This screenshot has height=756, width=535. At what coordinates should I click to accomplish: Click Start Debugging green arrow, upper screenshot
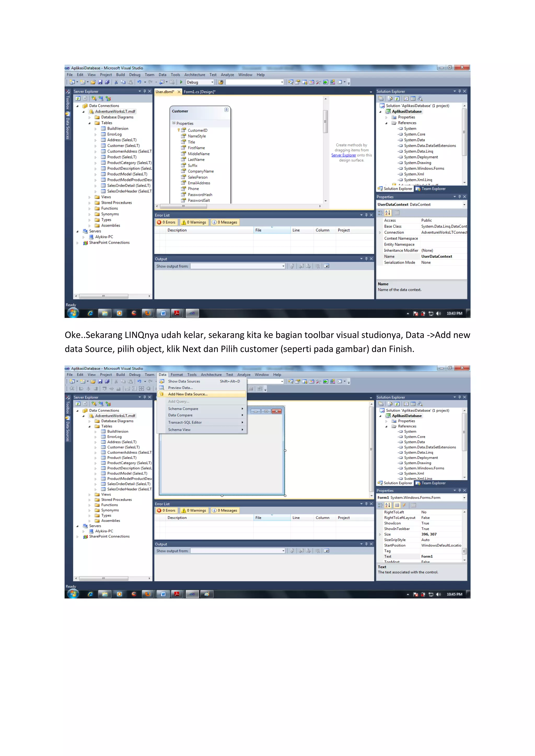point(181,82)
